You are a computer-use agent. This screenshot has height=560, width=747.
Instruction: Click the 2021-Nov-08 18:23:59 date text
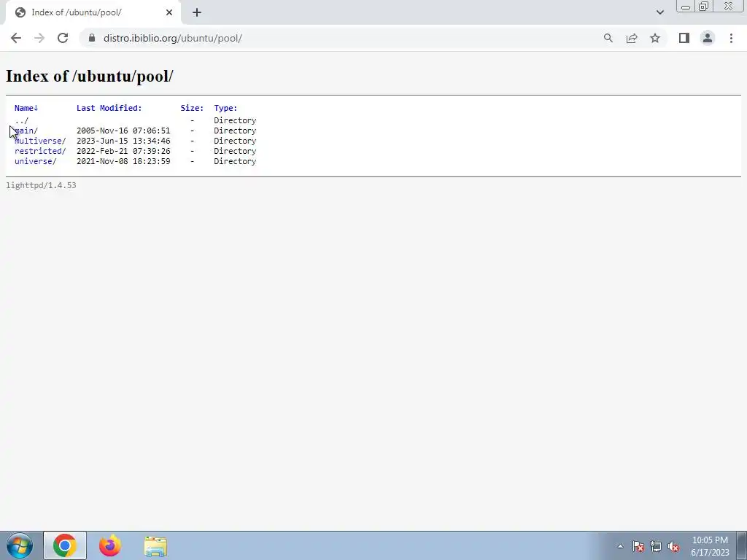(x=123, y=161)
